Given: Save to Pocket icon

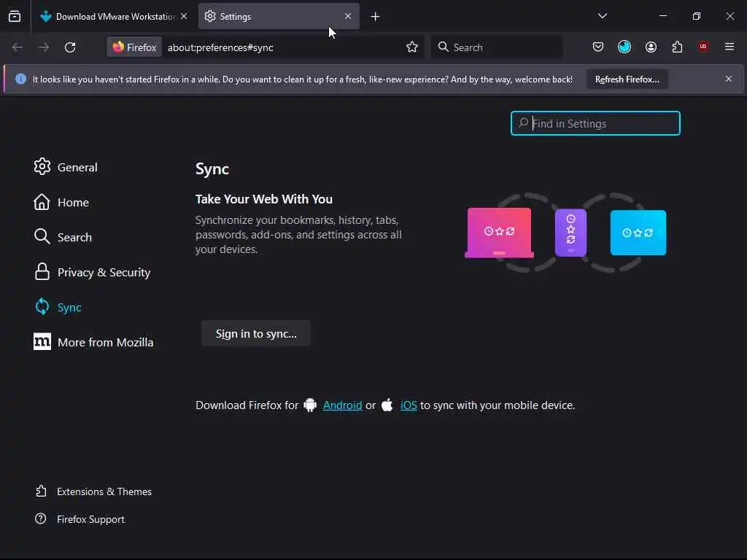Looking at the screenshot, I should tap(598, 47).
